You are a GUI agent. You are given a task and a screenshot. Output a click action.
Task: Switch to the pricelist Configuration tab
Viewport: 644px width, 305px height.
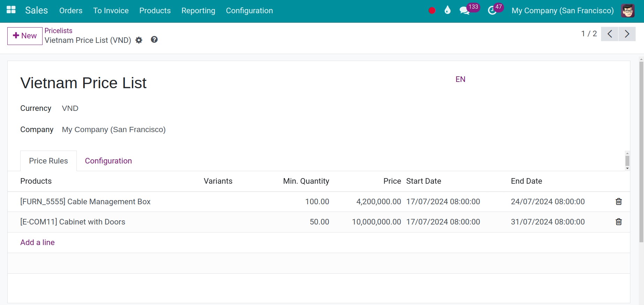click(x=108, y=161)
